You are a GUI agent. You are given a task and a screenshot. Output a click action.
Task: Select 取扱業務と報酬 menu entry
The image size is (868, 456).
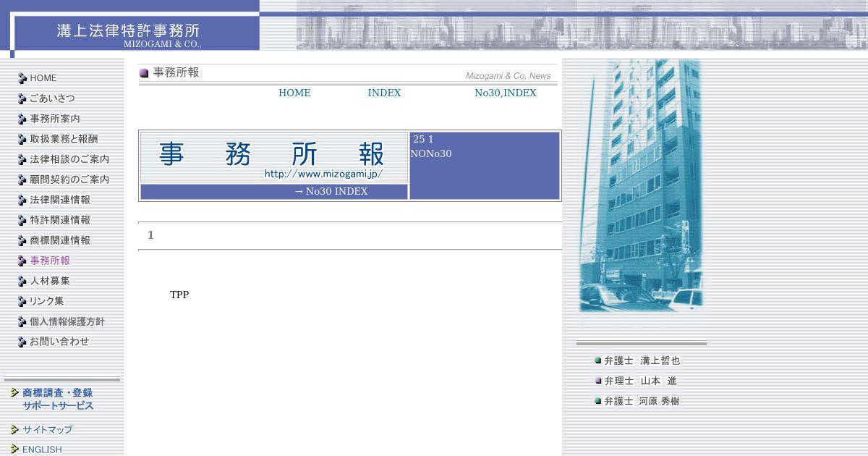click(x=64, y=139)
